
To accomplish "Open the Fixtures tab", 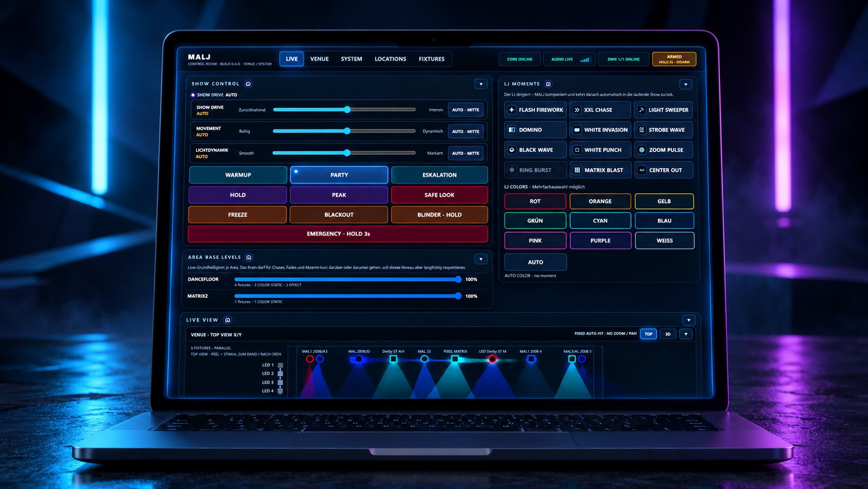I will (x=431, y=59).
